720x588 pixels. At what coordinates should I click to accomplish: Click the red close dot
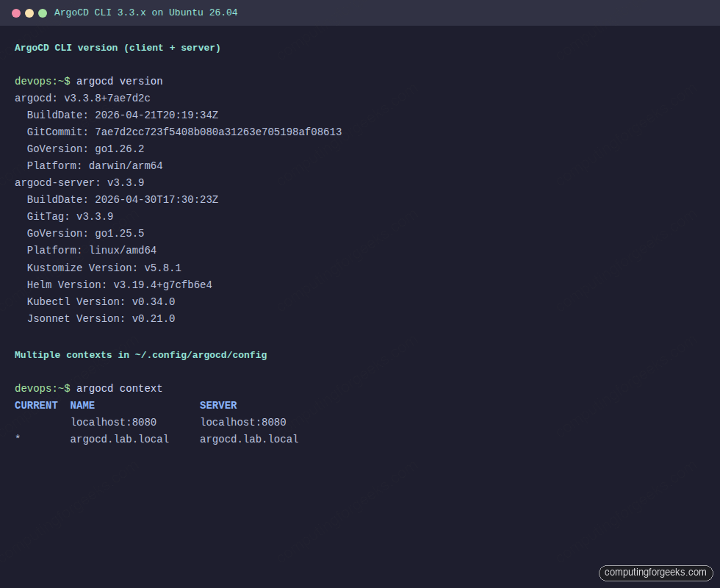point(16,13)
